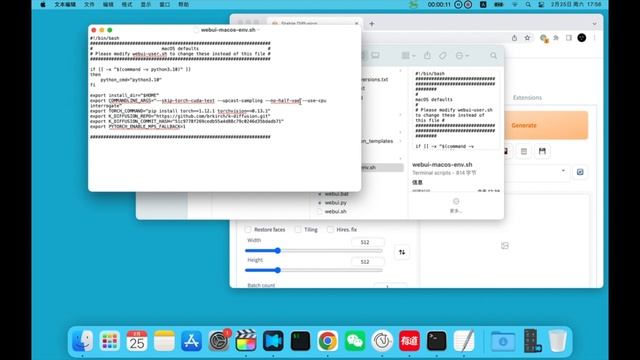The image size is (640, 360).
Task: Open Google Chrome from the Dock
Action: pyautogui.click(x=327, y=341)
